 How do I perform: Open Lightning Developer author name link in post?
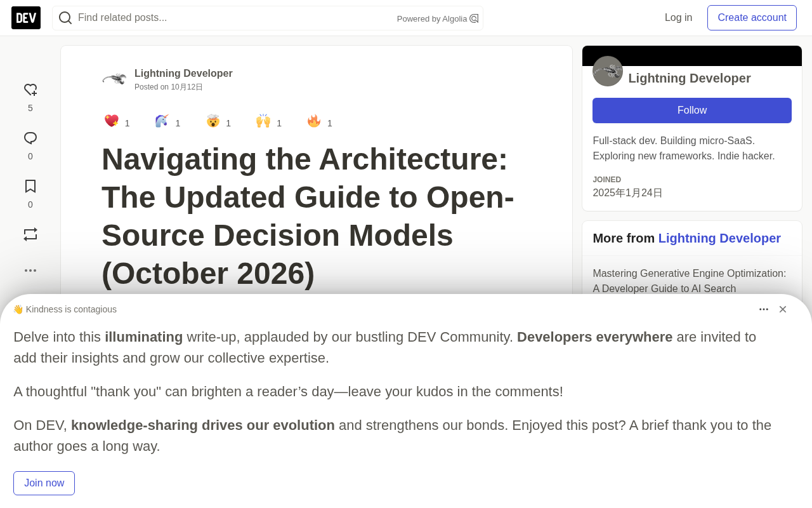(x=183, y=74)
